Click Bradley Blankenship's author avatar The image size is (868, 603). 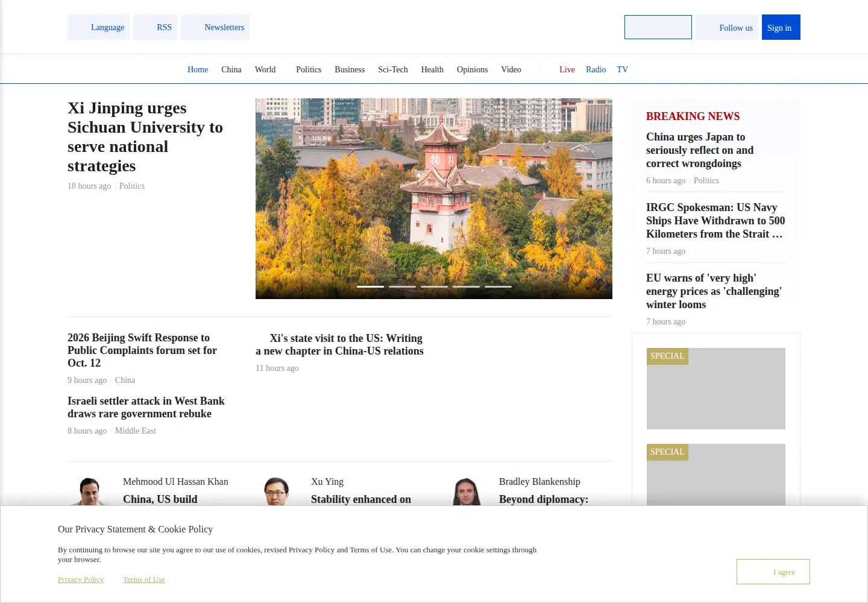click(x=465, y=491)
